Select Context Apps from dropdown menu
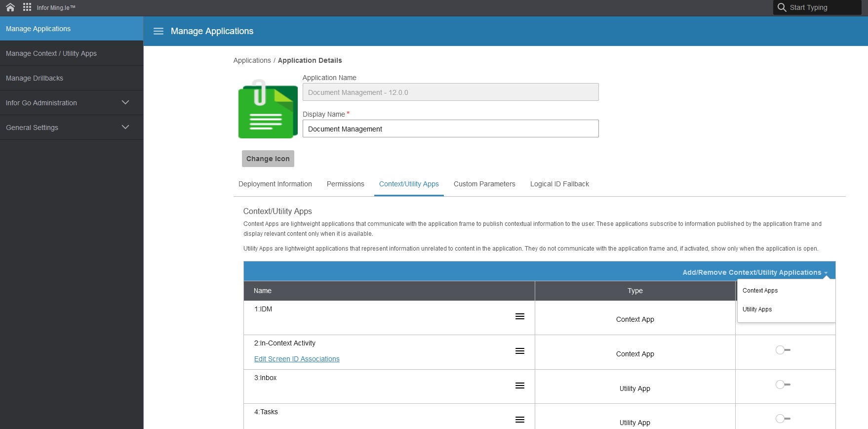This screenshot has height=429, width=868. coord(760,291)
